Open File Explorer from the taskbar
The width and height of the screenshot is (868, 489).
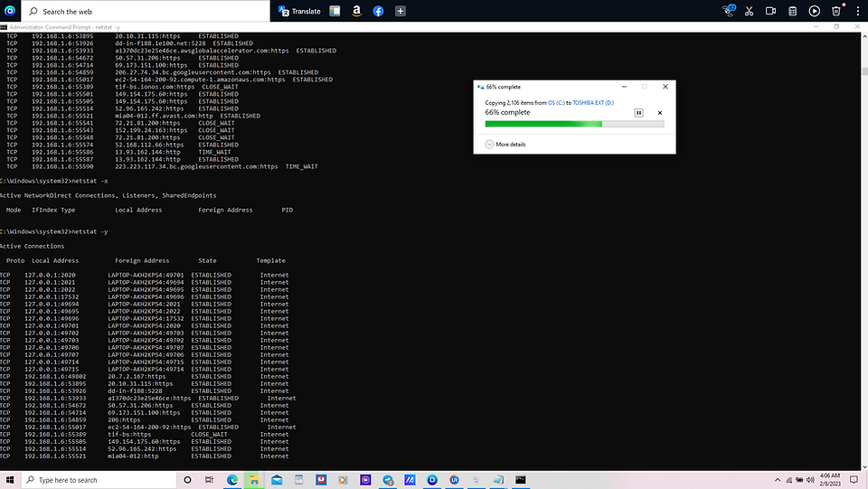[x=253, y=480]
